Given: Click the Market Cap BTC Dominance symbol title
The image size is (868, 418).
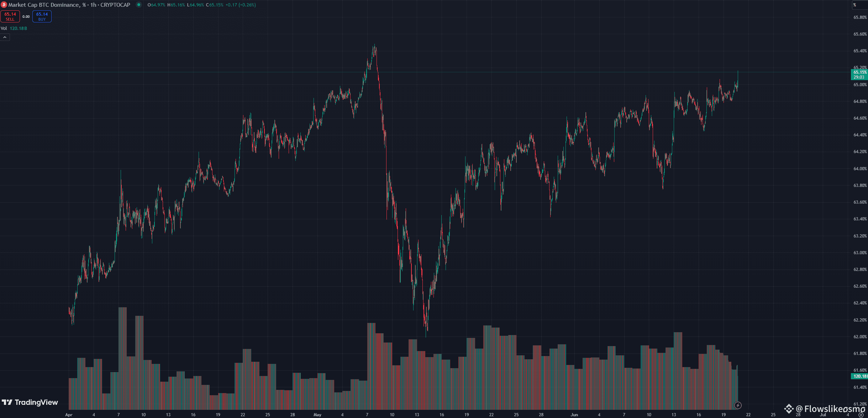Looking at the screenshot, I should [69, 5].
